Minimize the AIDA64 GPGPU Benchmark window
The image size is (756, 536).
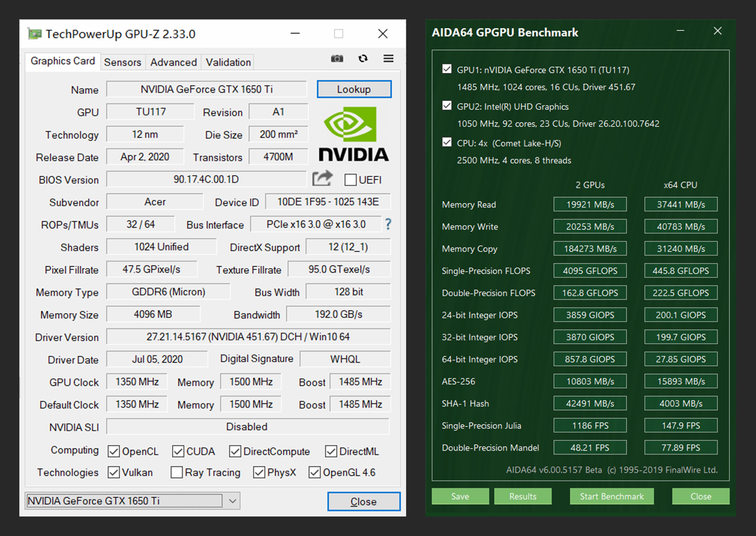(x=680, y=31)
